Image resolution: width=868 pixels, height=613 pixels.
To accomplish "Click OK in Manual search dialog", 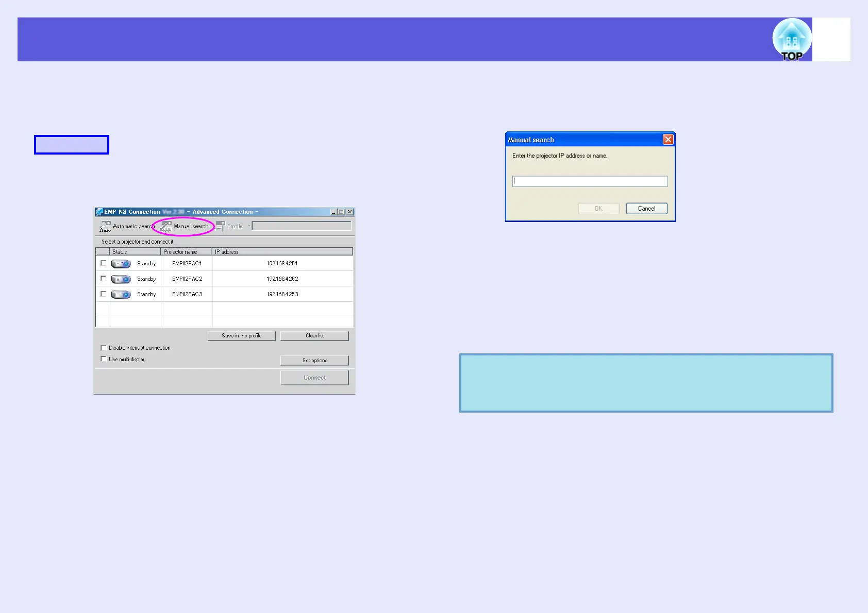I will 598,209.
